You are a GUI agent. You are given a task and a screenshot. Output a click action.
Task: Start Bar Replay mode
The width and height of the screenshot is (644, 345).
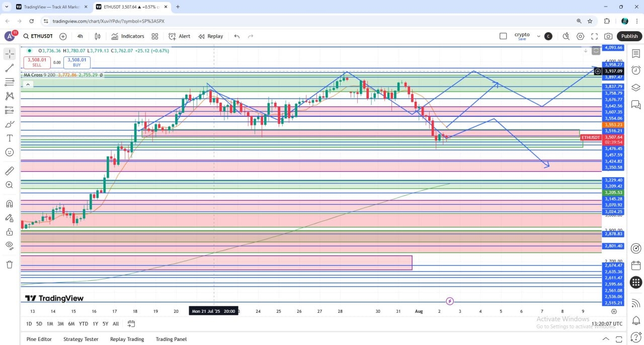tap(210, 36)
